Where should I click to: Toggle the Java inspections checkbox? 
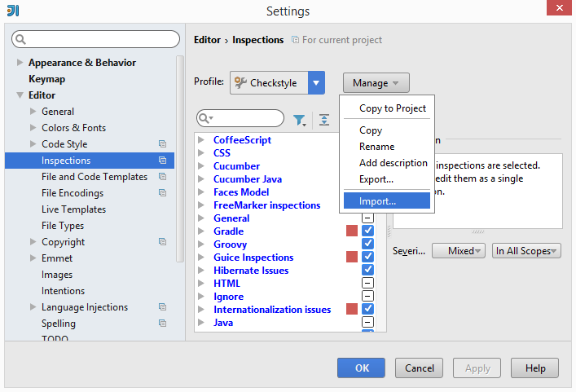(x=367, y=322)
